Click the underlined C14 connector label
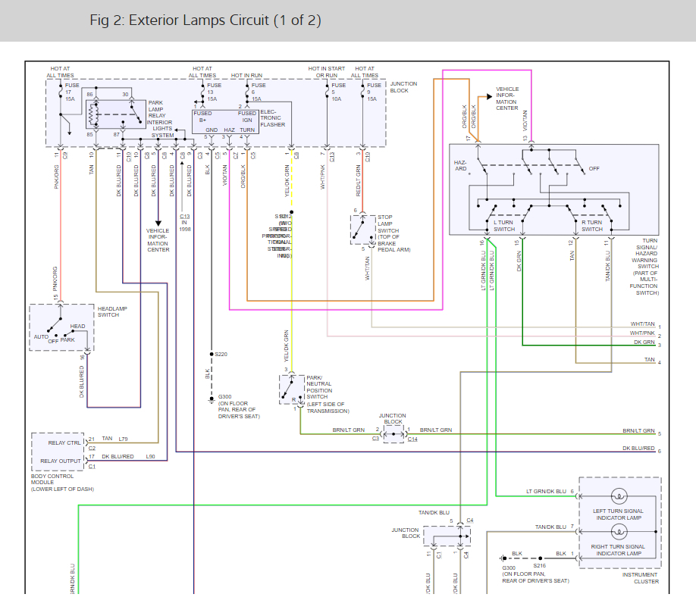The width and height of the screenshot is (696, 616). point(412,439)
